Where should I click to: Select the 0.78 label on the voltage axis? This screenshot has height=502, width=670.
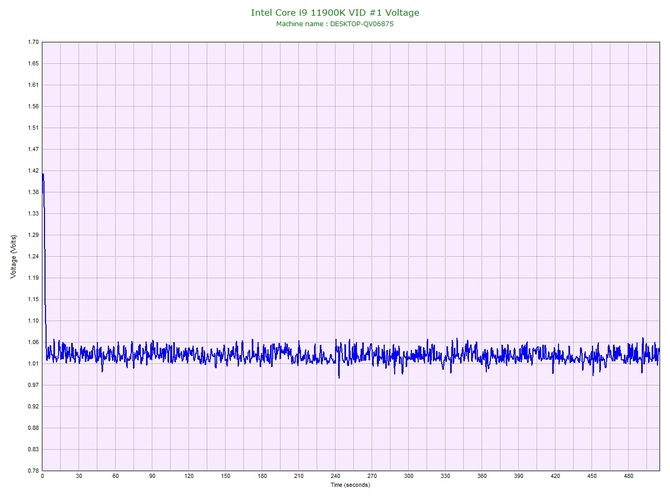tap(33, 470)
